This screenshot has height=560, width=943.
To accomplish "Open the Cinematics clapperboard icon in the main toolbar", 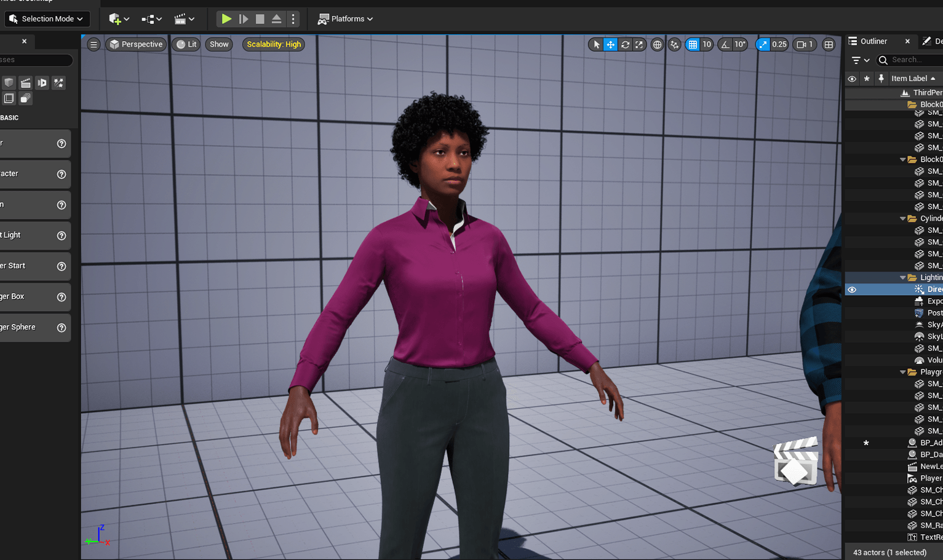I will (x=180, y=19).
